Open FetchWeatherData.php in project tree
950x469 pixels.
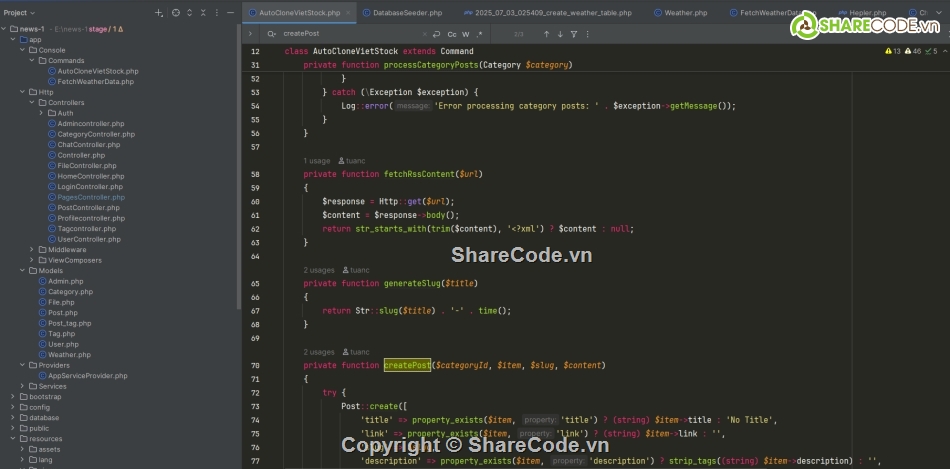click(96, 82)
